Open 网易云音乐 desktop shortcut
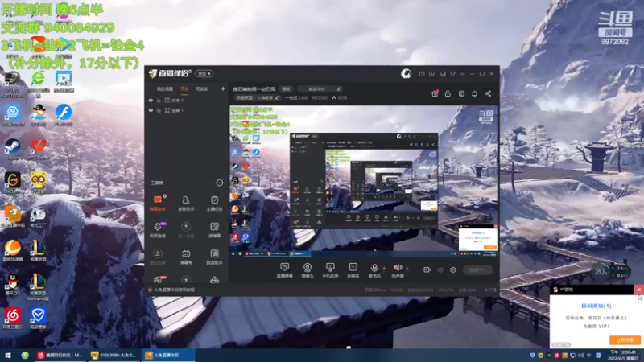644x362 pixels. point(12,318)
